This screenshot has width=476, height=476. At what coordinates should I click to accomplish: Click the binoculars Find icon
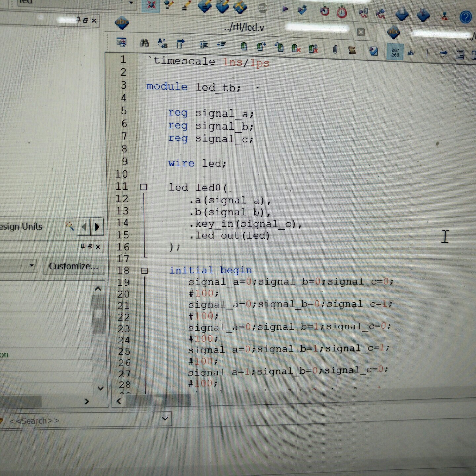click(x=144, y=43)
